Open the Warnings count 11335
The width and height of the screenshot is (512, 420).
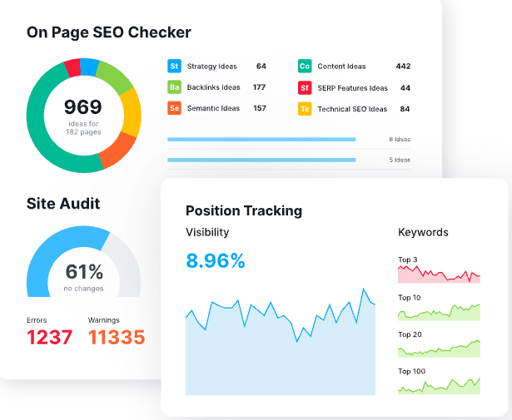point(117,337)
